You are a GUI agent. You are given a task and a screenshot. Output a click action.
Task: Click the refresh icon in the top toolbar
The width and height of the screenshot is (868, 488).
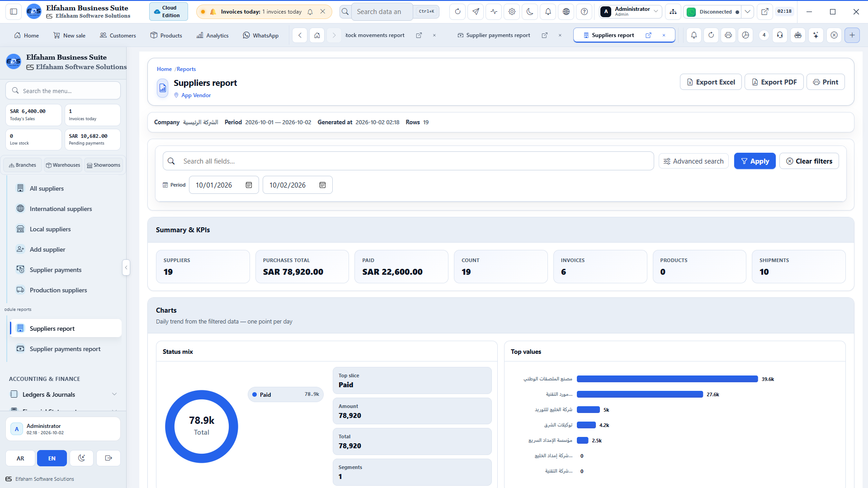pos(458,12)
